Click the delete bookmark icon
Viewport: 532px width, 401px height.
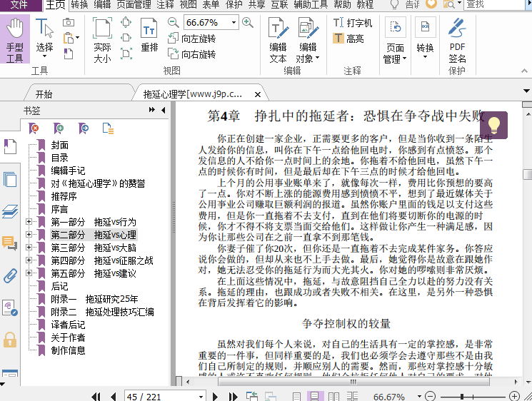[34, 128]
